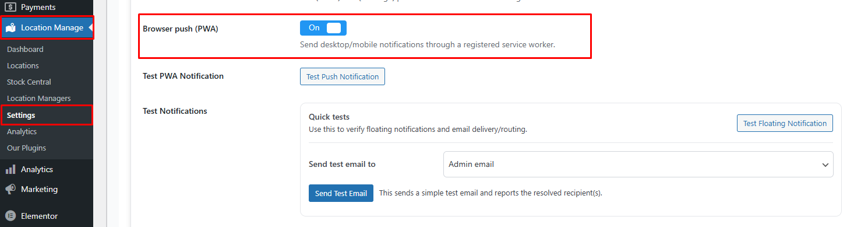Click the resolved recipient(s) note text
This screenshot has width=868, height=227.
pos(491,193)
